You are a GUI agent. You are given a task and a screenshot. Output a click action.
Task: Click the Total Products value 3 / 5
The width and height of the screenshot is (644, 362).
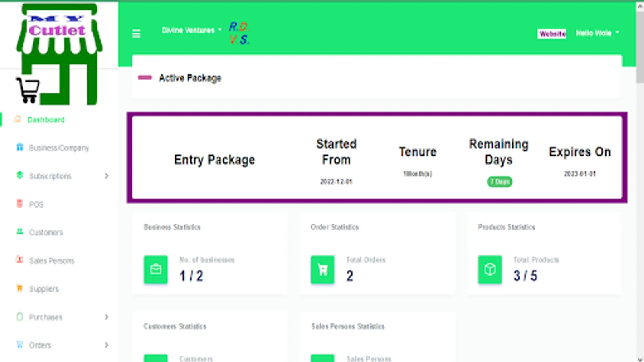pos(525,276)
